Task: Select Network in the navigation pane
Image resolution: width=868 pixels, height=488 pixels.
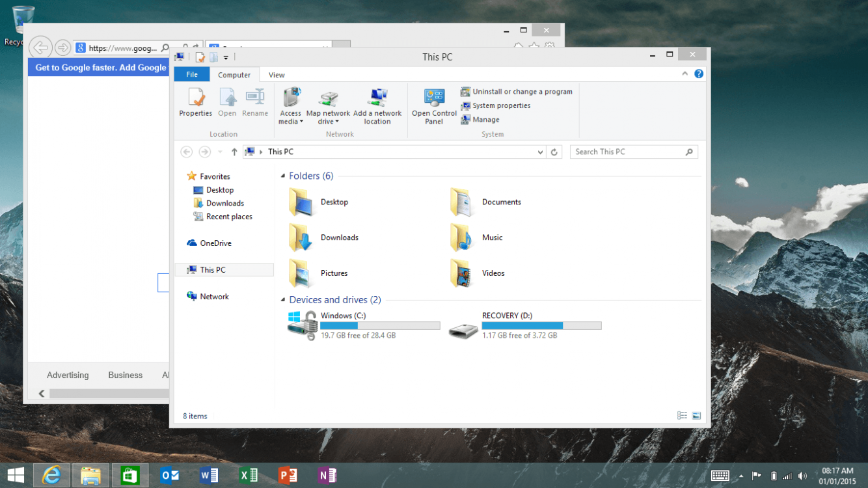Action: click(208, 296)
